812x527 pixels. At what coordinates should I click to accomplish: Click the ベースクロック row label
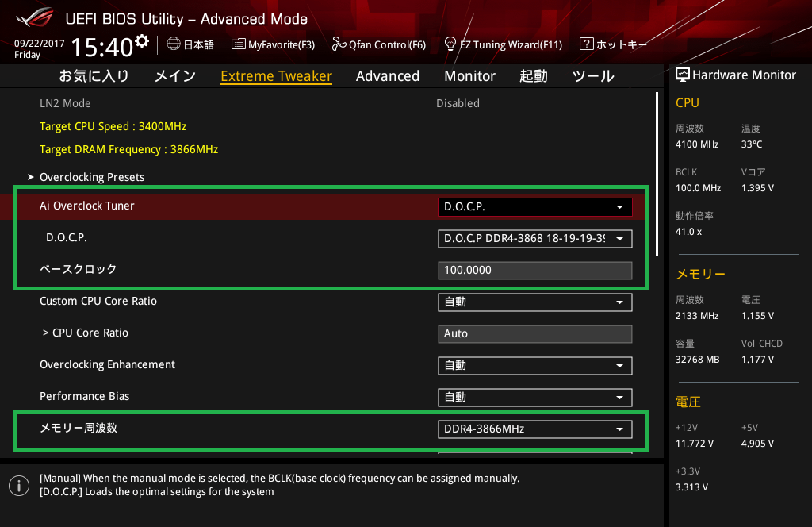(79, 270)
